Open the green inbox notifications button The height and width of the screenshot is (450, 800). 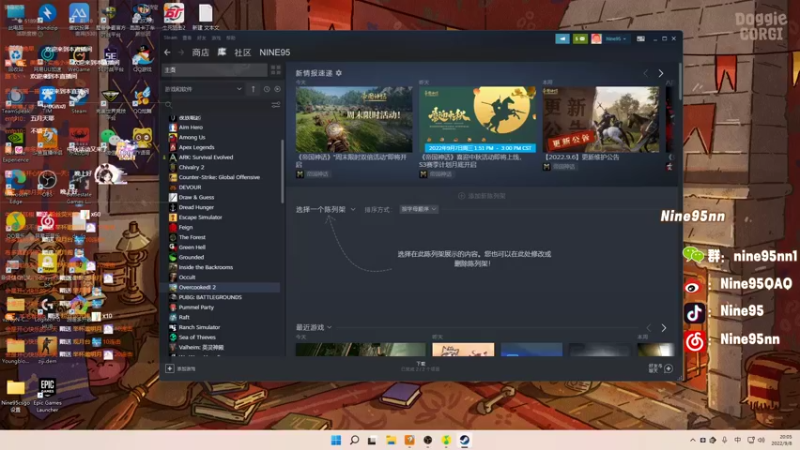point(580,39)
